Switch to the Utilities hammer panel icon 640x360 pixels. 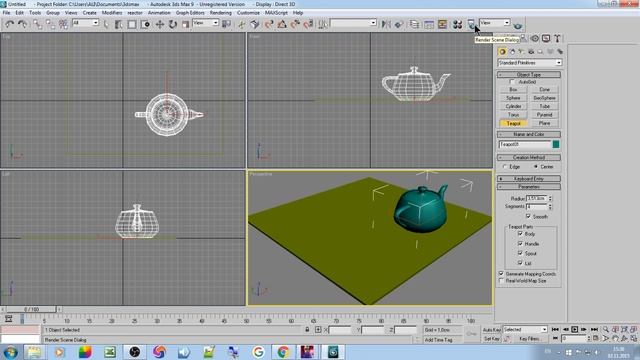(557, 38)
